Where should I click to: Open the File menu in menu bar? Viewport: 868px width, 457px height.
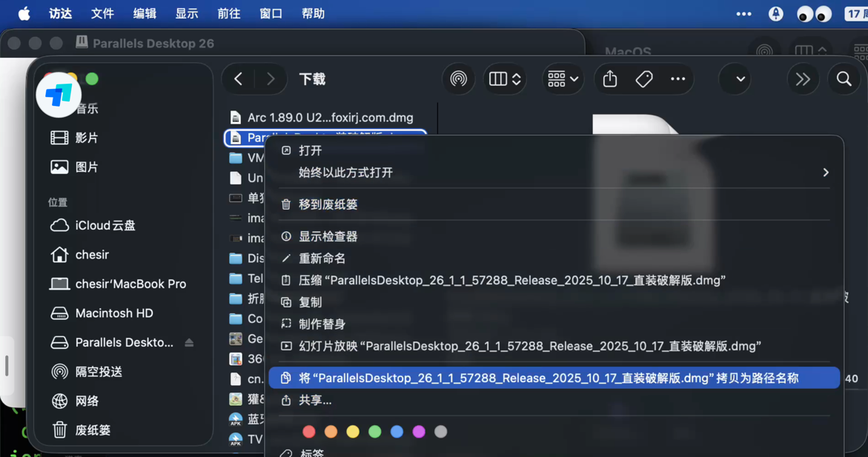pos(102,13)
